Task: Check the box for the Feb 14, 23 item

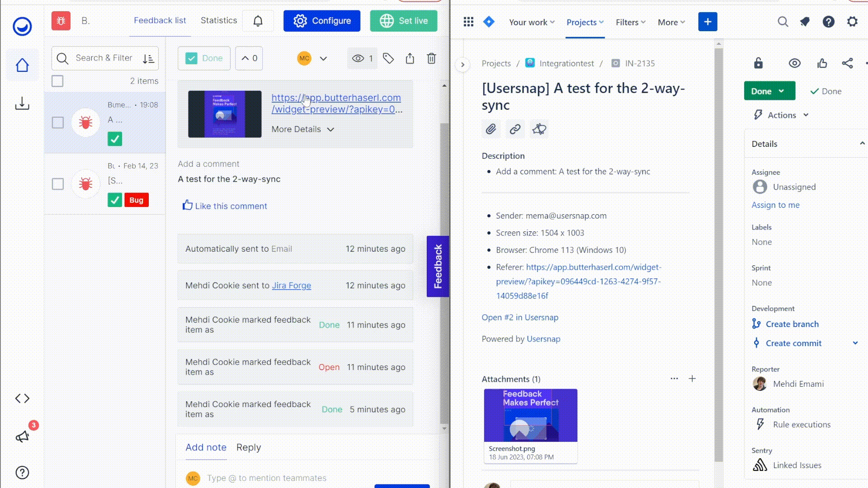Action: 57,184
